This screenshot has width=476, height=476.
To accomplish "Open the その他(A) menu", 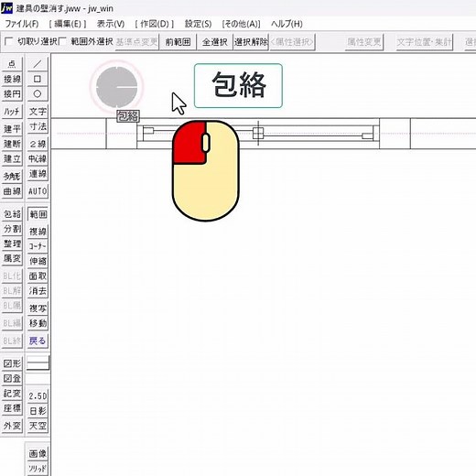I will click(x=241, y=24).
